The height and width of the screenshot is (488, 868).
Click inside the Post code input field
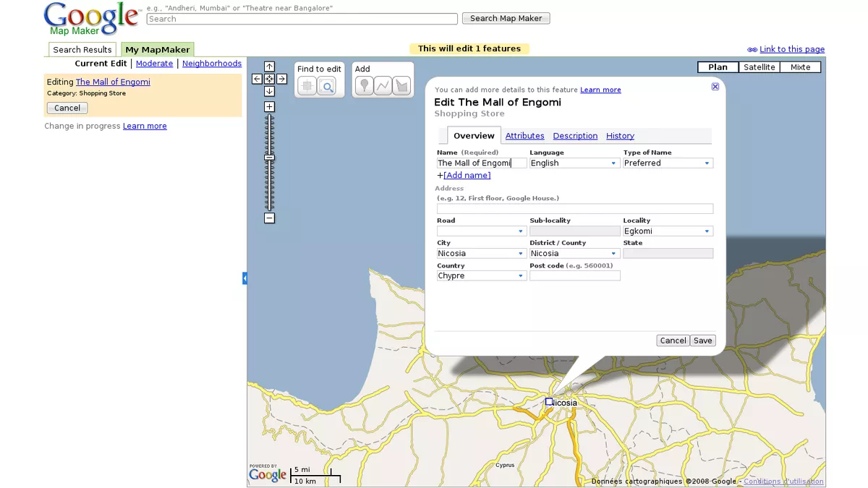(574, 275)
